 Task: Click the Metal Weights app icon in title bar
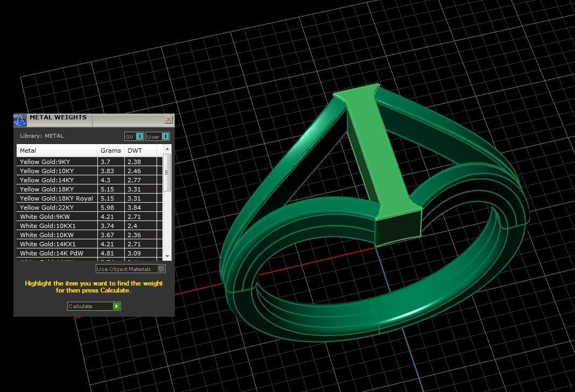20,120
